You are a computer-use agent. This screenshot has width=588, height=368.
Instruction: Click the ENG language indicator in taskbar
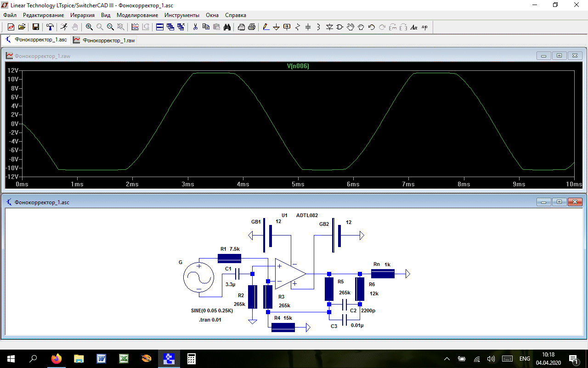click(x=525, y=358)
